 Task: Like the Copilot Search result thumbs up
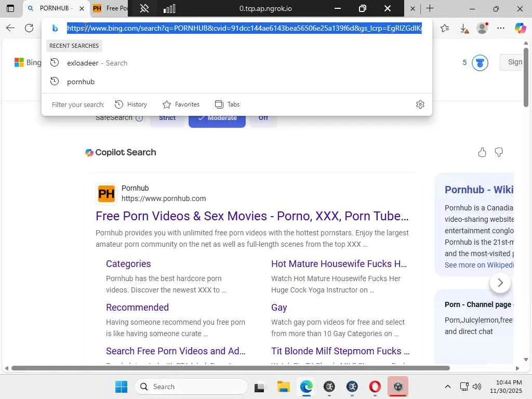[x=482, y=152]
